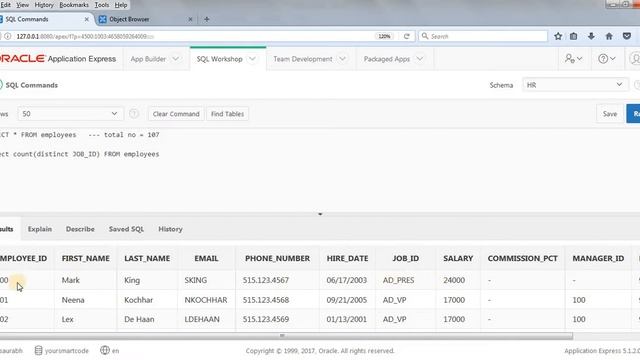Click the LAST_NAME column header
Viewport: 640px width, 360px height.
(147, 258)
